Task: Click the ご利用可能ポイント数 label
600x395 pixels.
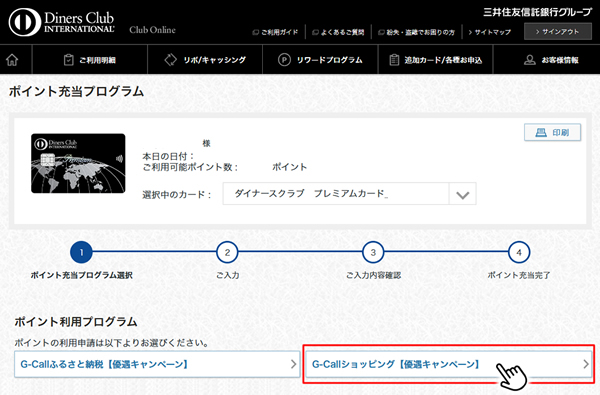Action: [190, 167]
